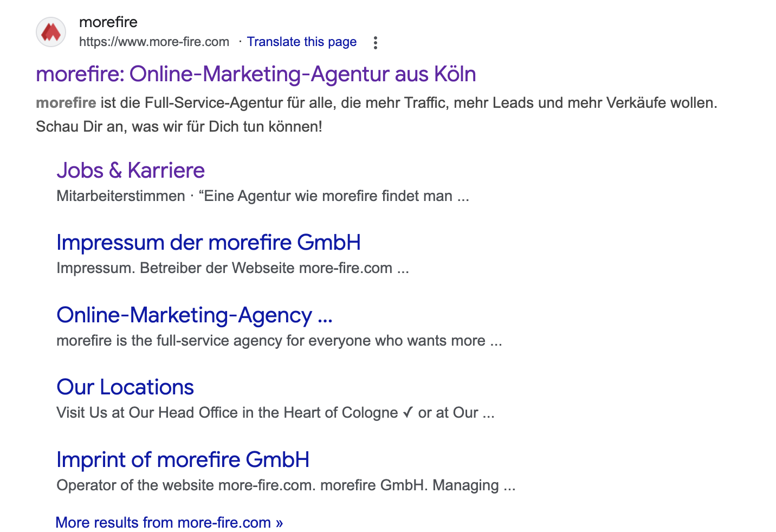Open the Our Locations sitelink
The image size is (776, 532).
point(125,387)
